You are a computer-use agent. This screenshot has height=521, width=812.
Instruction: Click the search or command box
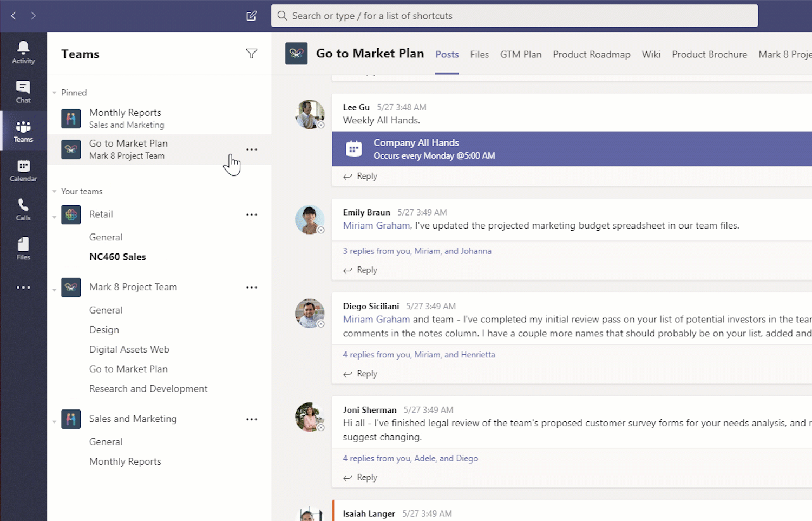pyautogui.click(x=514, y=16)
